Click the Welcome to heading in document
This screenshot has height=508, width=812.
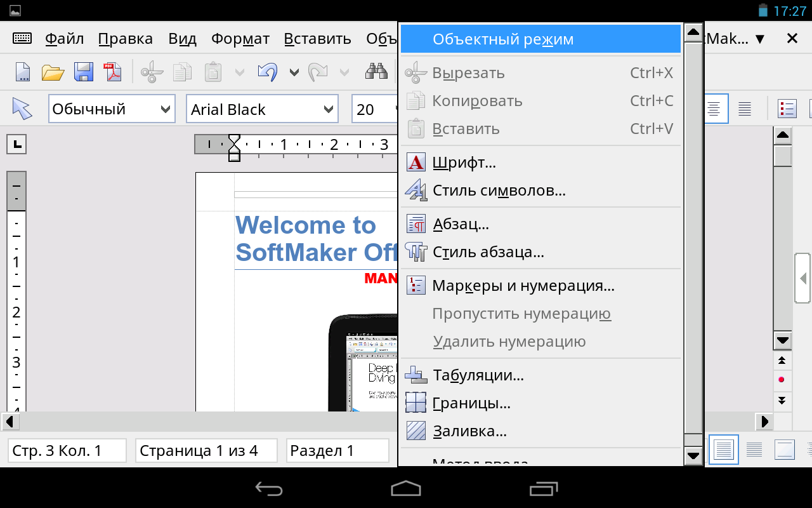[x=306, y=225]
